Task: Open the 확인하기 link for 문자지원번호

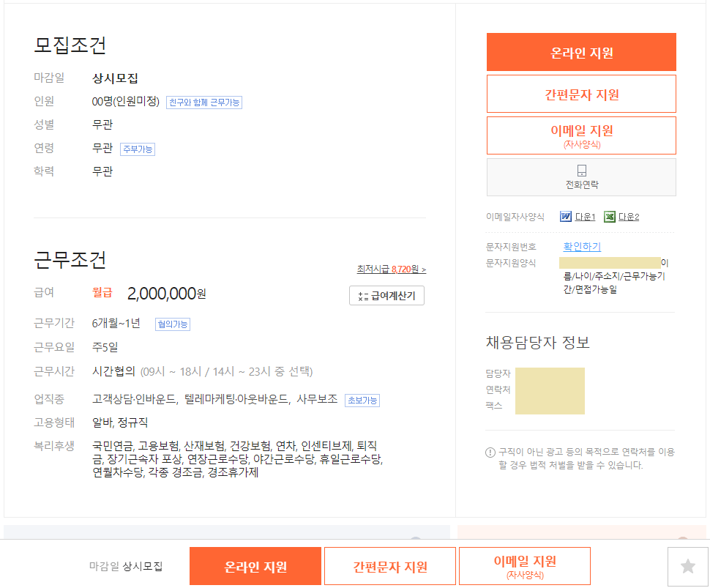Action: click(x=580, y=246)
